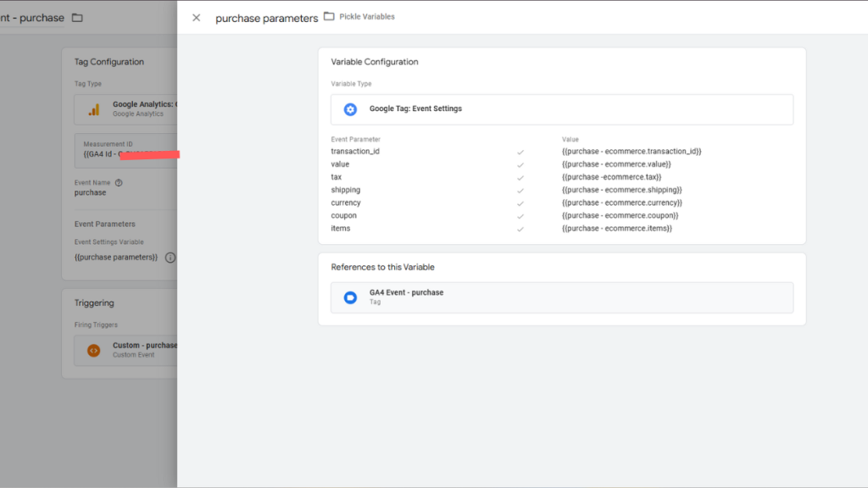
Task: Click the currency event parameter name
Action: tap(346, 202)
